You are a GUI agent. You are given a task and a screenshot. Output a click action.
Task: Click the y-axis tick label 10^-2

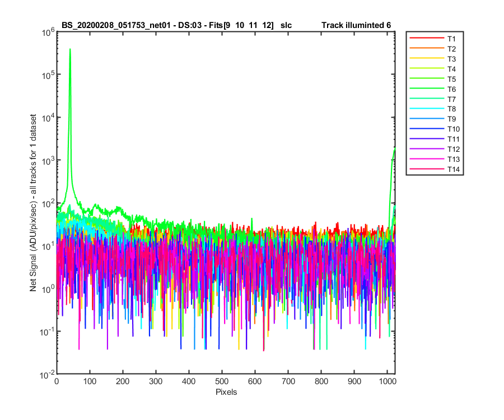(47, 375)
